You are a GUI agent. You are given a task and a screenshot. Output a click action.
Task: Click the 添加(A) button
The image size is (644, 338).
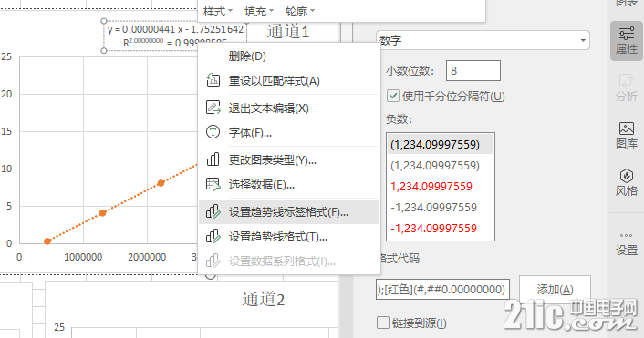click(555, 290)
